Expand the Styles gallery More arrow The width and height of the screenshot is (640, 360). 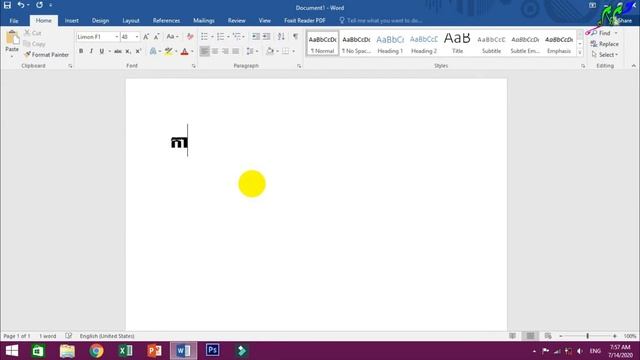[580, 52]
